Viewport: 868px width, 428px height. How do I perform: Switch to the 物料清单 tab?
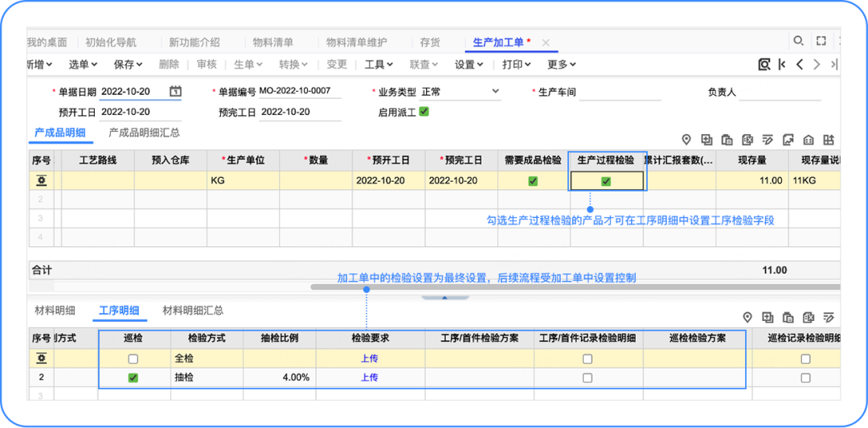pos(272,42)
